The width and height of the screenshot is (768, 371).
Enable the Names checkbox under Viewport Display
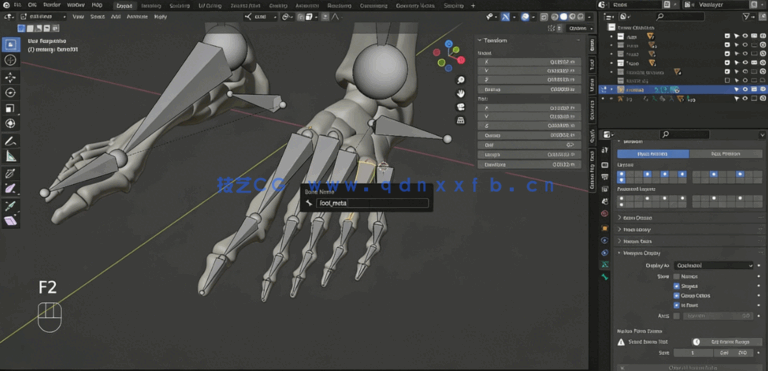tap(676, 276)
